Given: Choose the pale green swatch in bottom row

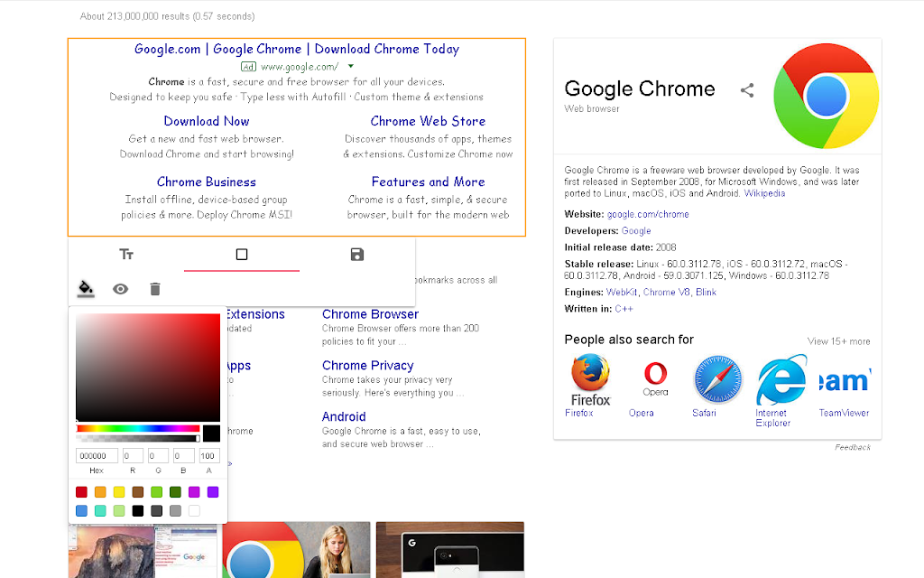Looking at the screenshot, I should [x=119, y=511].
